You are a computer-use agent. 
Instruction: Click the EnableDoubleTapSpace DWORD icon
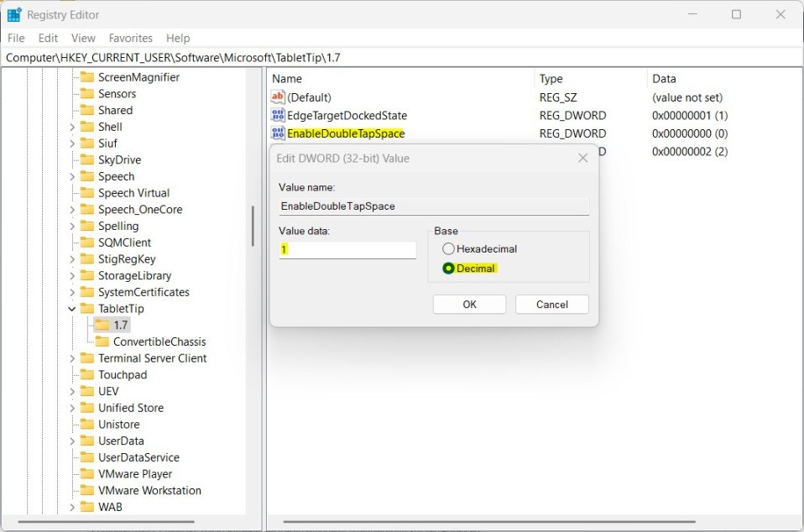pyautogui.click(x=278, y=133)
